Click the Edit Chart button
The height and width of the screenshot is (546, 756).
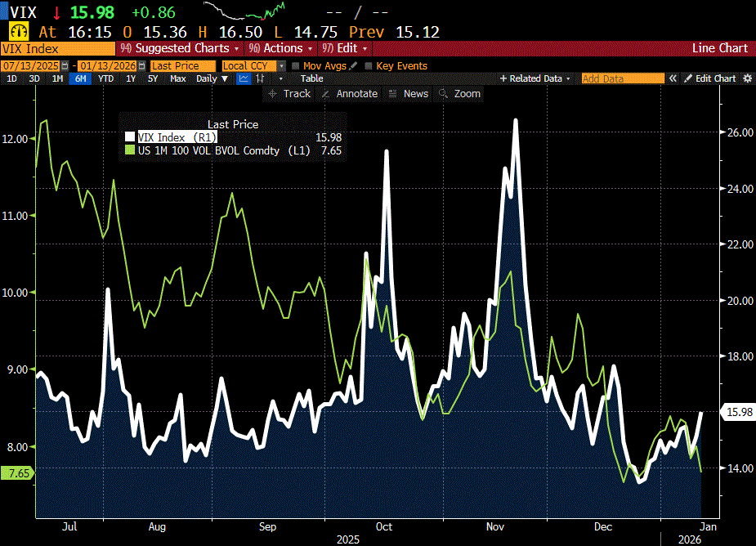point(710,78)
